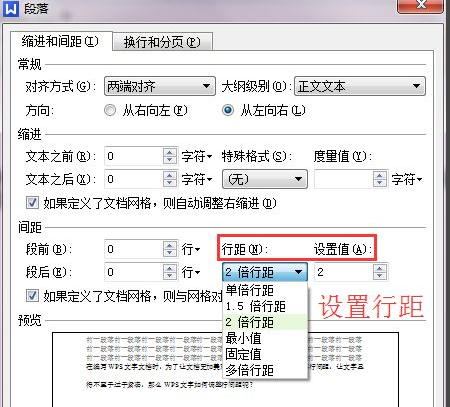
Task: Decrease 文本之后 value with down arrow
Action: point(170,184)
